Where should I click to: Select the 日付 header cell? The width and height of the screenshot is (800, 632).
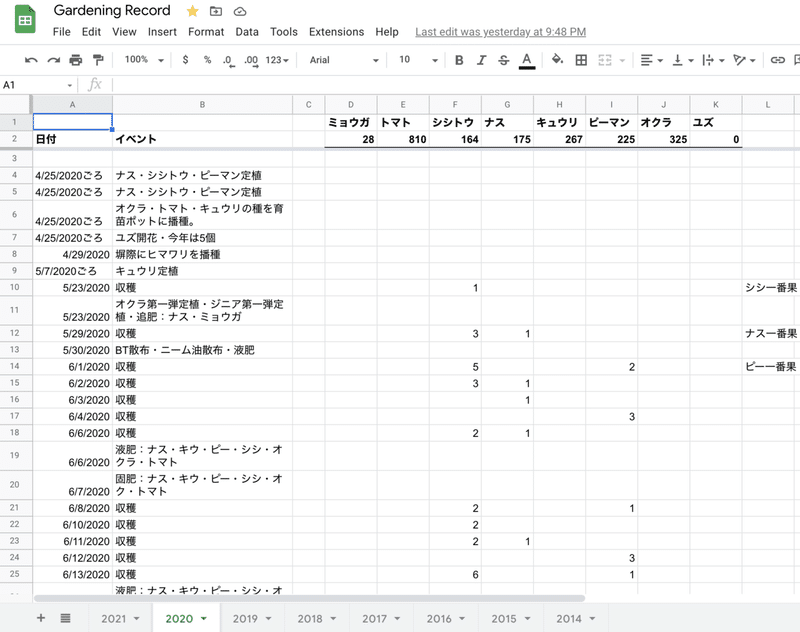(x=72, y=139)
